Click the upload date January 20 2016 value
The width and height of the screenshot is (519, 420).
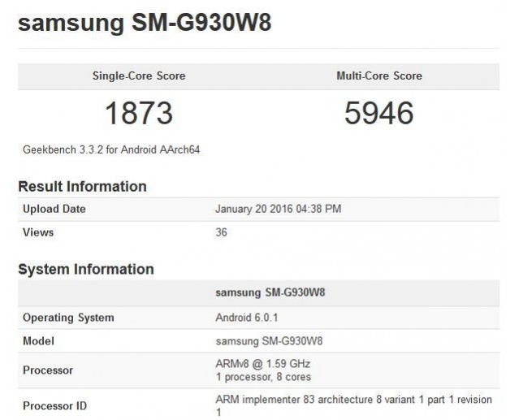(x=278, y=209)
